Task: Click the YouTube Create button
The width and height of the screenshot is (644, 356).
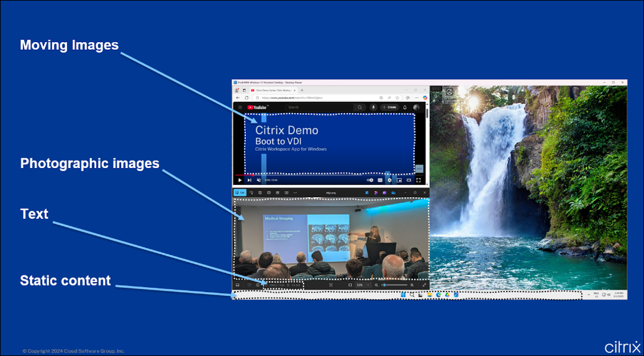Action: click(x=389, y=107)
